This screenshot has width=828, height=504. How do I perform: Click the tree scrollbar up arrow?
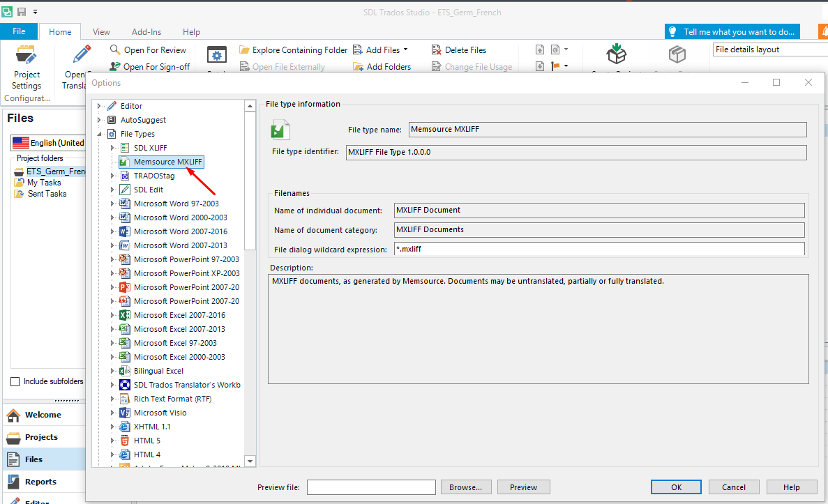(250, 106)
